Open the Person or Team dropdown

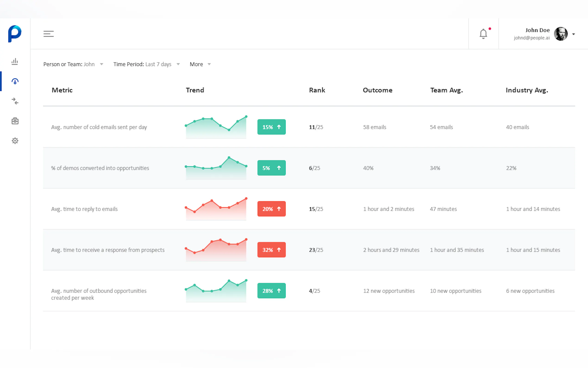pyautogui.click(x=73, y=64)
